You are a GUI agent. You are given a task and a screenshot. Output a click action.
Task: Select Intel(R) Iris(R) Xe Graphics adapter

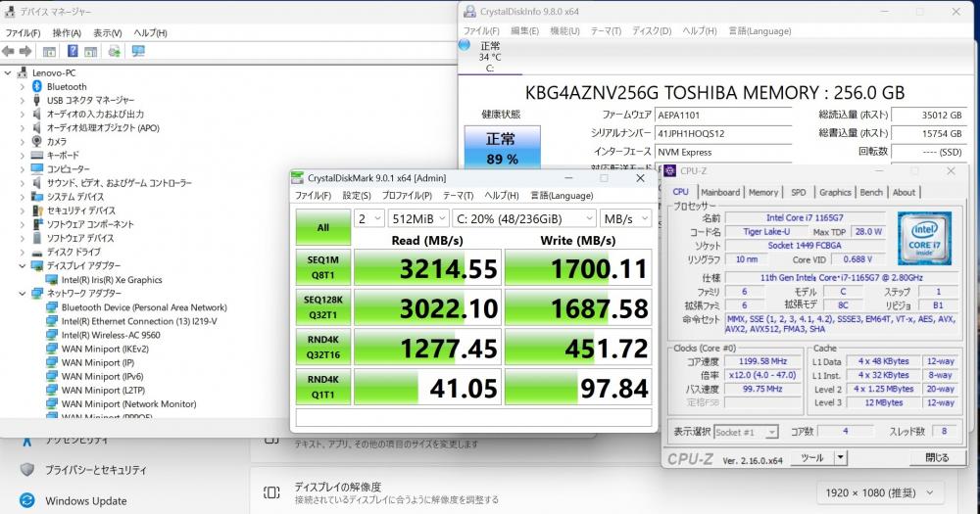coord(112,280)
